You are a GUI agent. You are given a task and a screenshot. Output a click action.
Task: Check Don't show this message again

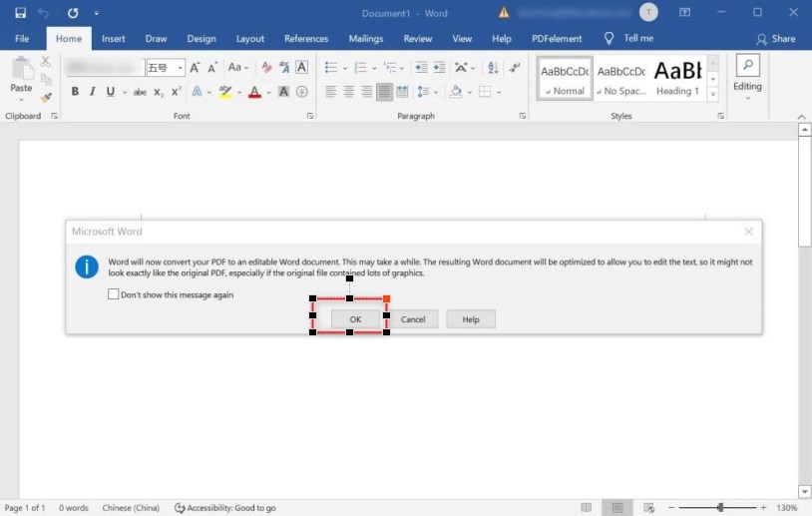point(114,294)
